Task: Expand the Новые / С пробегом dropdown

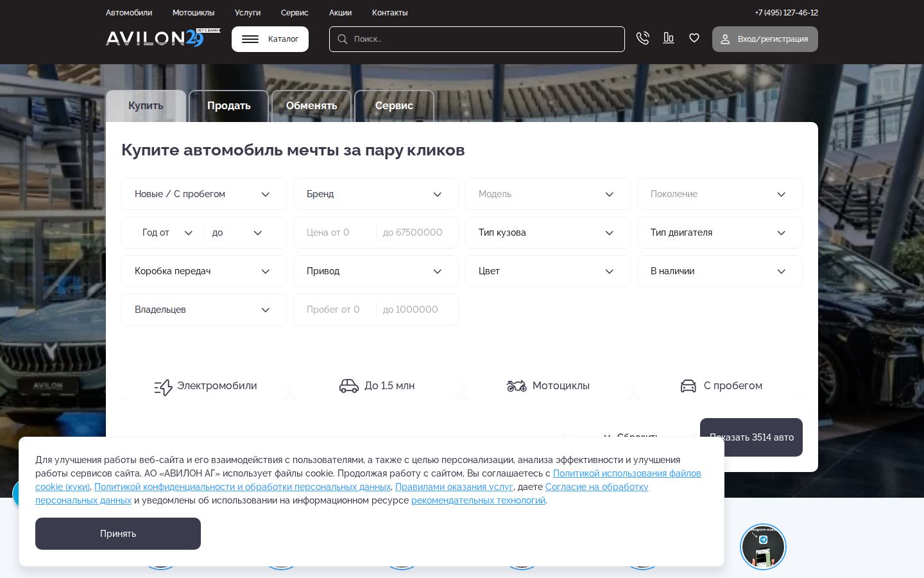Action: [203, 194]
